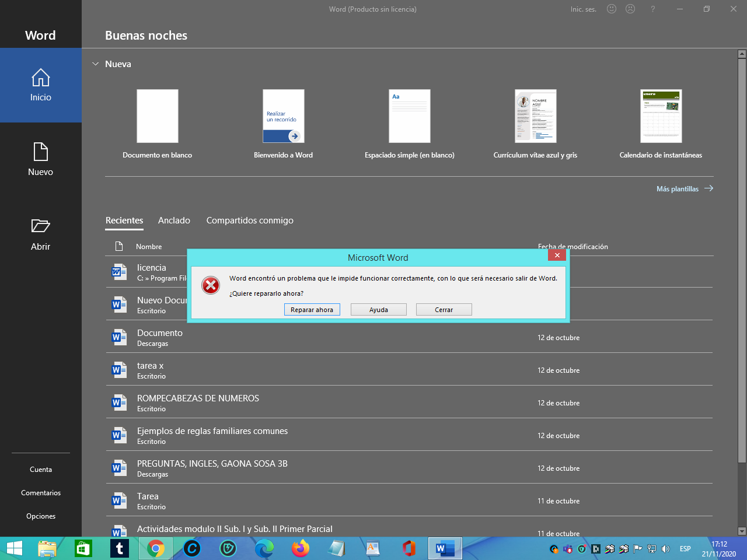Click the Cerrar button in dialog
This screenshot has height=560, width=747.
tap(444, 310)
